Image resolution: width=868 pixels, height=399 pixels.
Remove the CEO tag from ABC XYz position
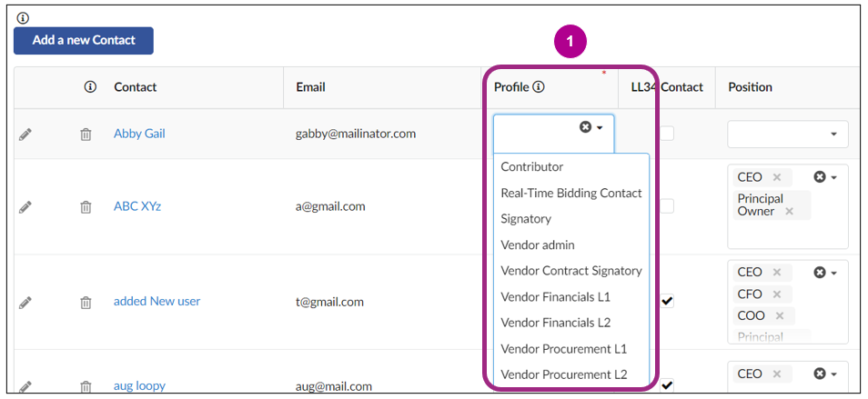[776, 177]
